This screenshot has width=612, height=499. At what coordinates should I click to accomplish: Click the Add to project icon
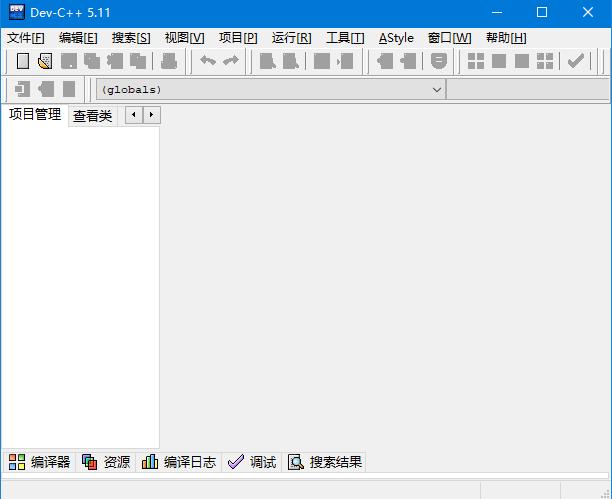pos(385,61)
